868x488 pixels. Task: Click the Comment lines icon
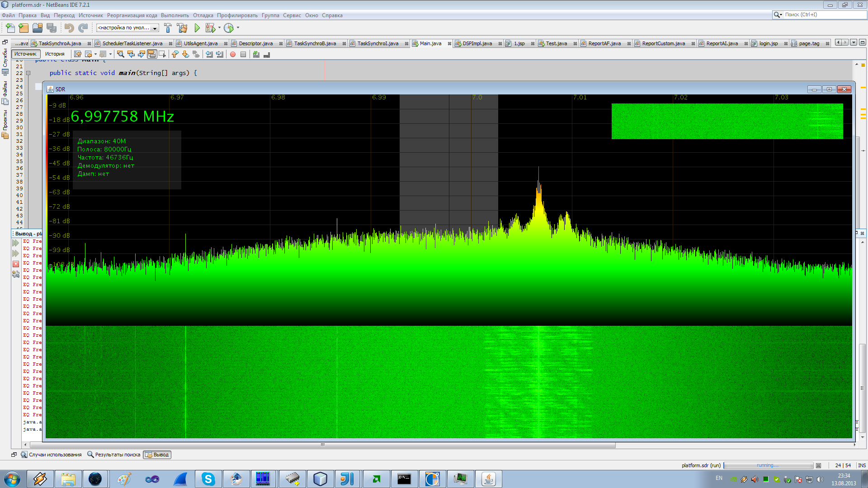[x=256, y=54]
